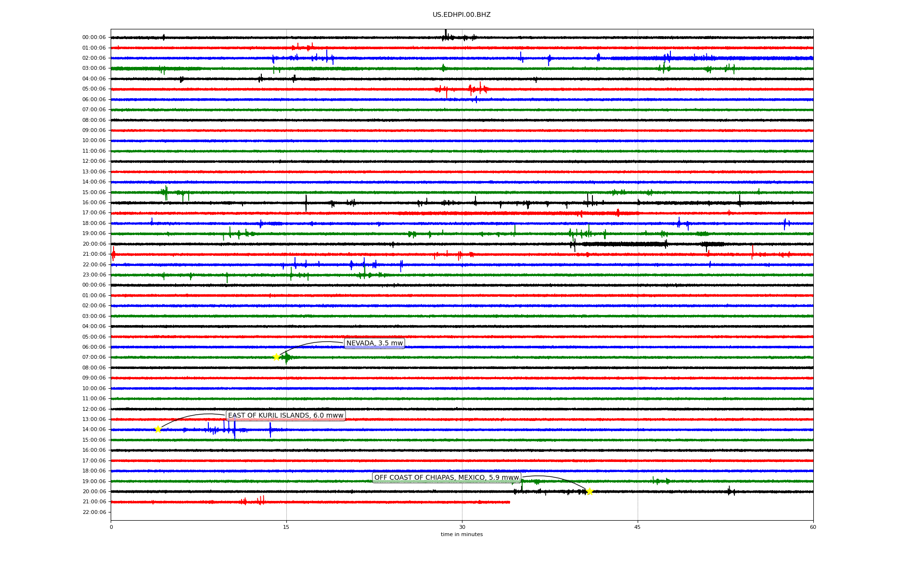Click the plot title US.EDHPI.00.BHZ
The width and height of the screenshot is (924, 578).
[x=462, y=15]
